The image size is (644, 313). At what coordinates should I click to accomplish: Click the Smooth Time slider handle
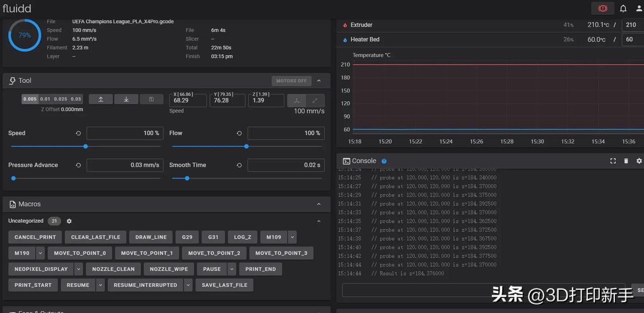coord(187,178)
